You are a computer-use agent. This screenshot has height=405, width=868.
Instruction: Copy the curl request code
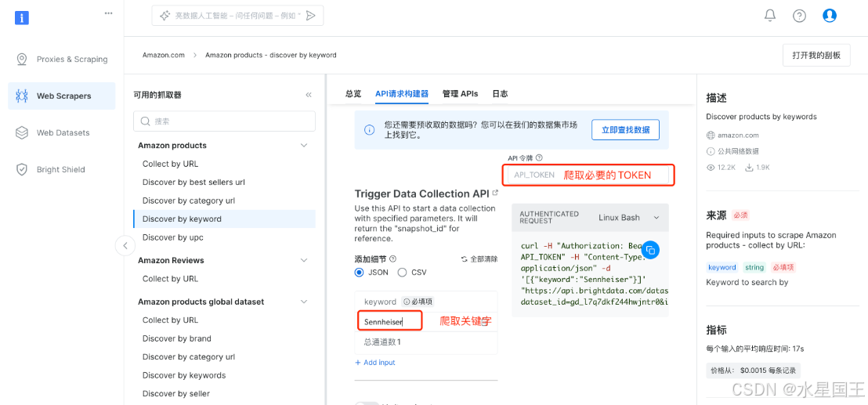click(x=651, y=250)
